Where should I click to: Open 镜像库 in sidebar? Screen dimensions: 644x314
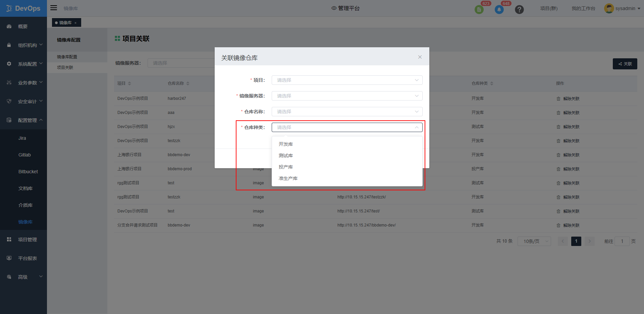(x=25, y=222)
